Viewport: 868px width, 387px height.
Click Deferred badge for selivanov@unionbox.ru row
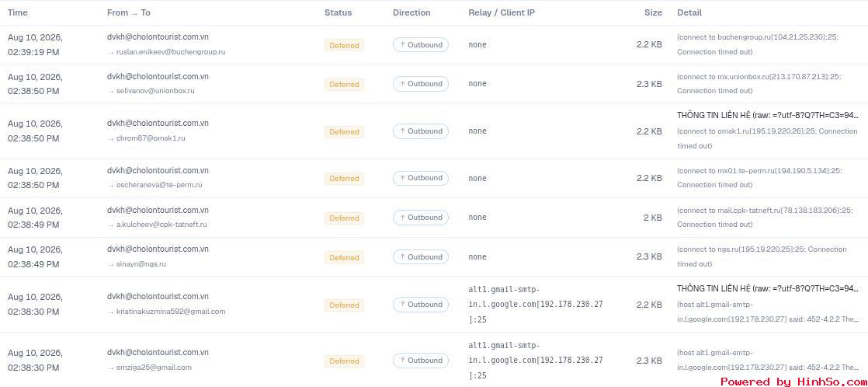pyautogui.click(x=344, y=84)
